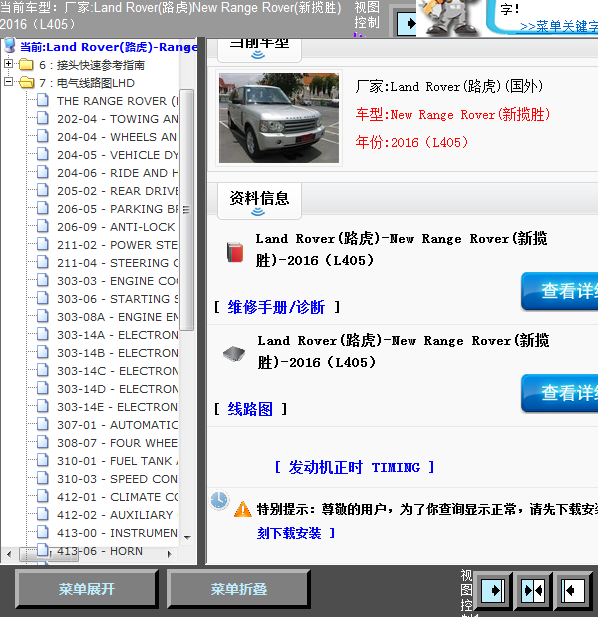Click 查看详细 button for repair manual entry

pyautogui.click(x=560, y=291)
